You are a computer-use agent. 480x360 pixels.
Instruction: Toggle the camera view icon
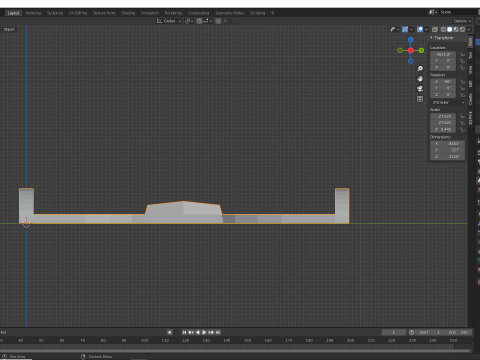pos(420,89)
